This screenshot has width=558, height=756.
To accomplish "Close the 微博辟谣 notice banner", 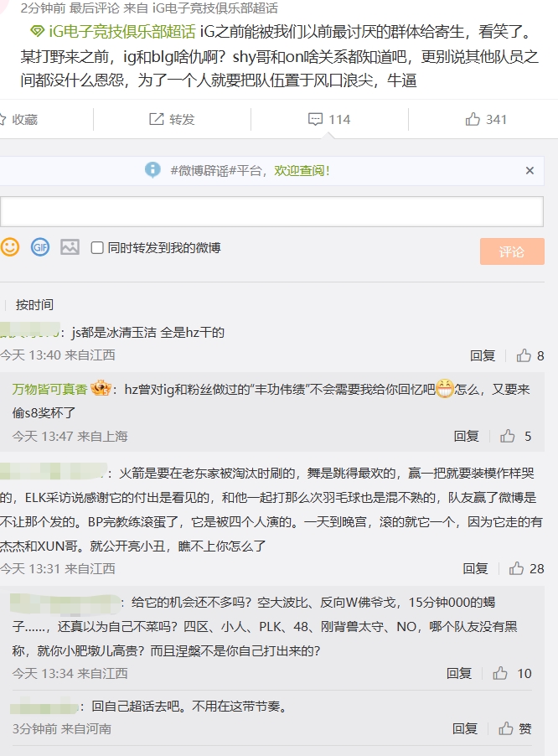I will click(x=530, y=170).
